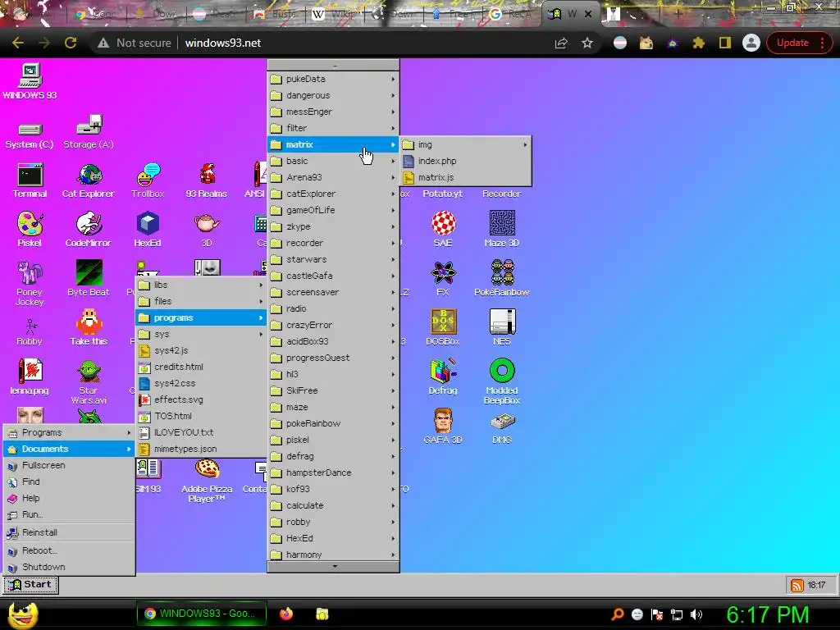Open index.php in the matrix submenu
840x630 pixels.
[466, 162]
